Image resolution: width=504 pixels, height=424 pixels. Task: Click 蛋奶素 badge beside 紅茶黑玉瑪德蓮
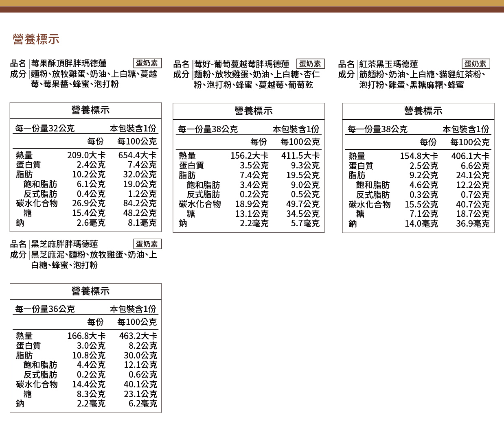(476, 63)
